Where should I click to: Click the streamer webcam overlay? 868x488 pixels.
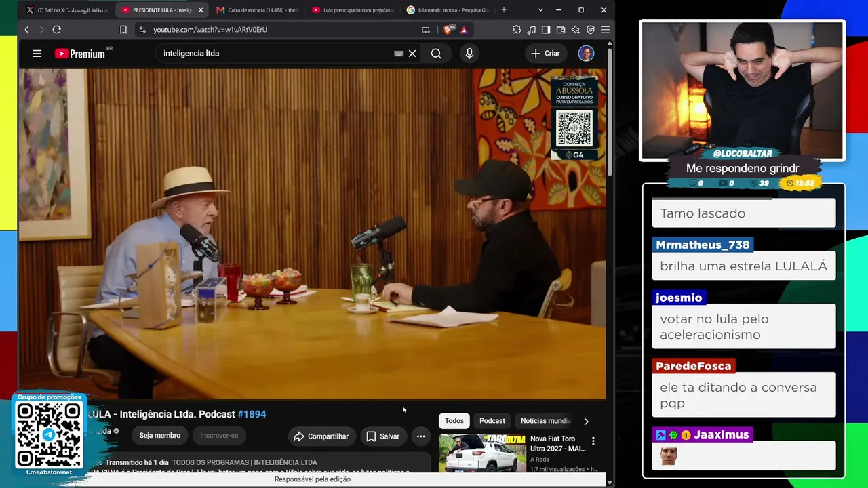click(743, 90)
